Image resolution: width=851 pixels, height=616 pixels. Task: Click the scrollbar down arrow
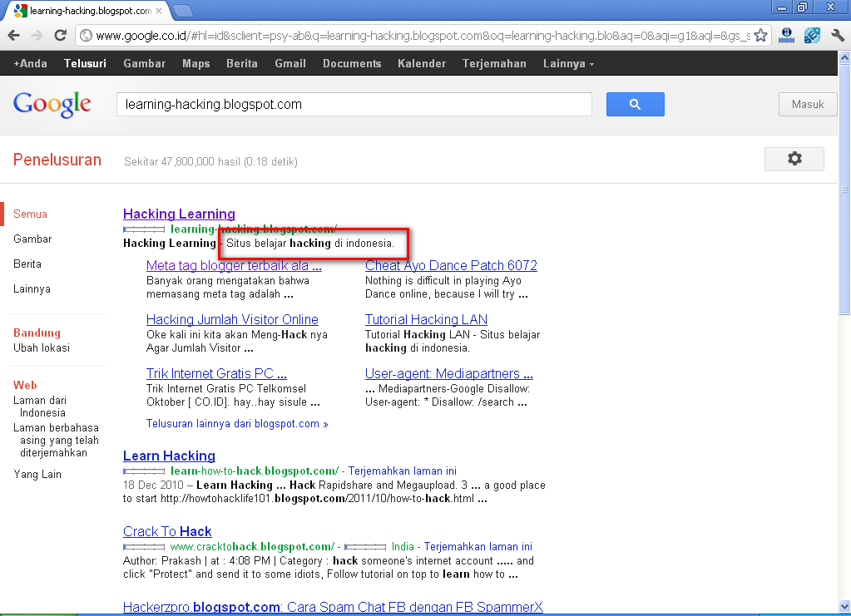point(844,606)
